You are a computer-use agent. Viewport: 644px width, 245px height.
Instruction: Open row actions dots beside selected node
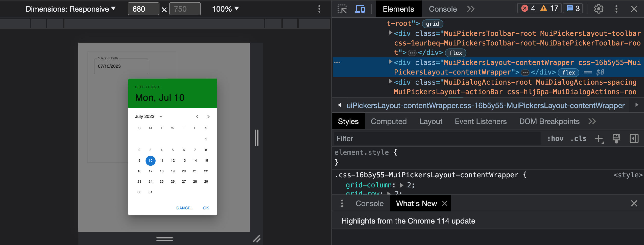click(337, 62)
